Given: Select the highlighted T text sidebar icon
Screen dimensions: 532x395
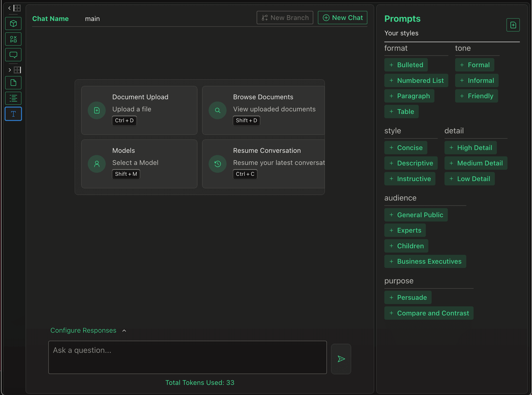Looking at the screenshot, I should [x=13, y=114].
